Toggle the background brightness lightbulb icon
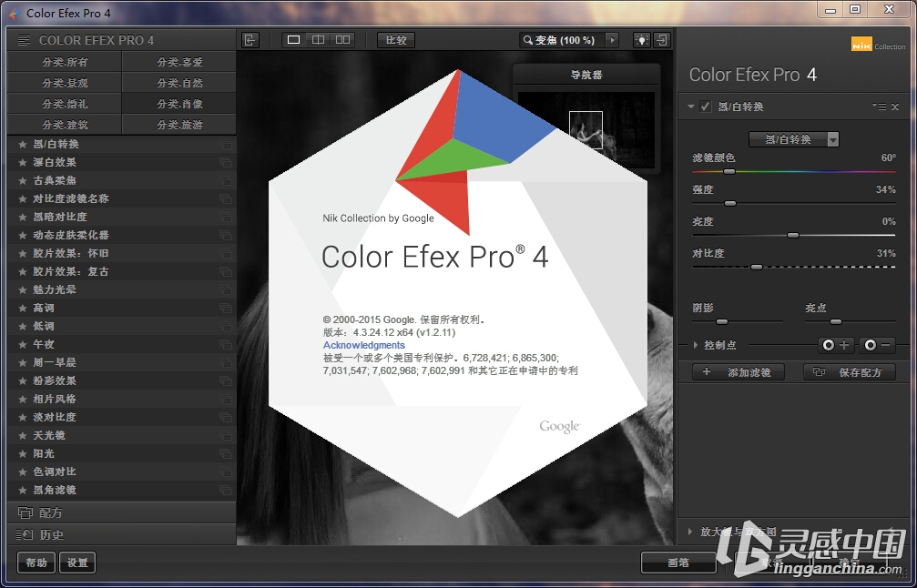The width and height of the screenshot is (917, 588). pos(642,40)
